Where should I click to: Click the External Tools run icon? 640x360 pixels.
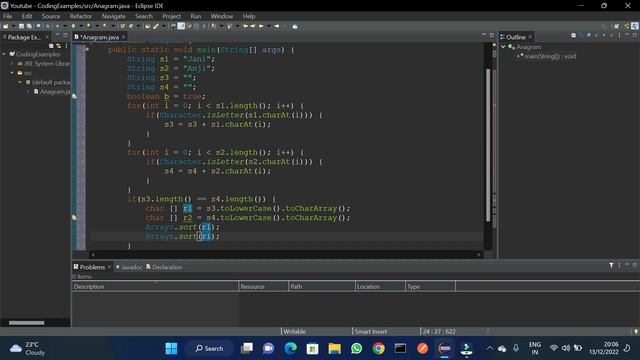point(105,26)
